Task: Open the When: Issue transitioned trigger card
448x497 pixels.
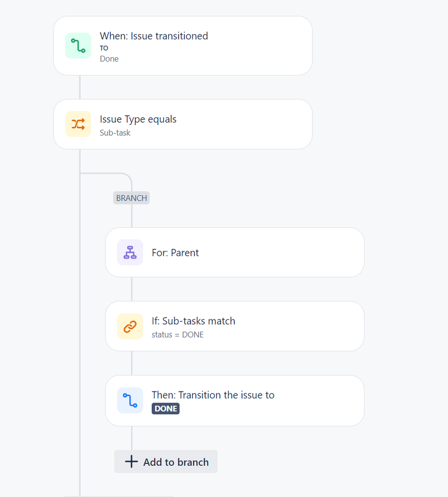Action: (x=183, y=46)
